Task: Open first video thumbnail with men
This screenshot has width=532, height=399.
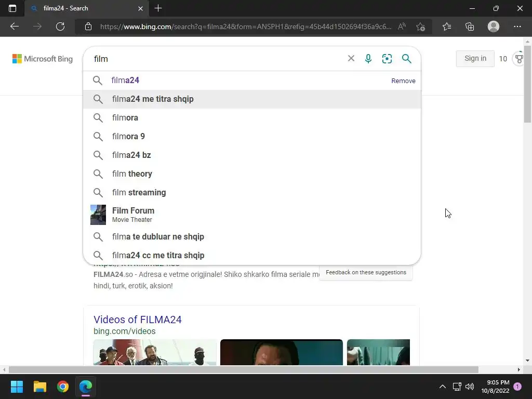Action: (155, 352)
